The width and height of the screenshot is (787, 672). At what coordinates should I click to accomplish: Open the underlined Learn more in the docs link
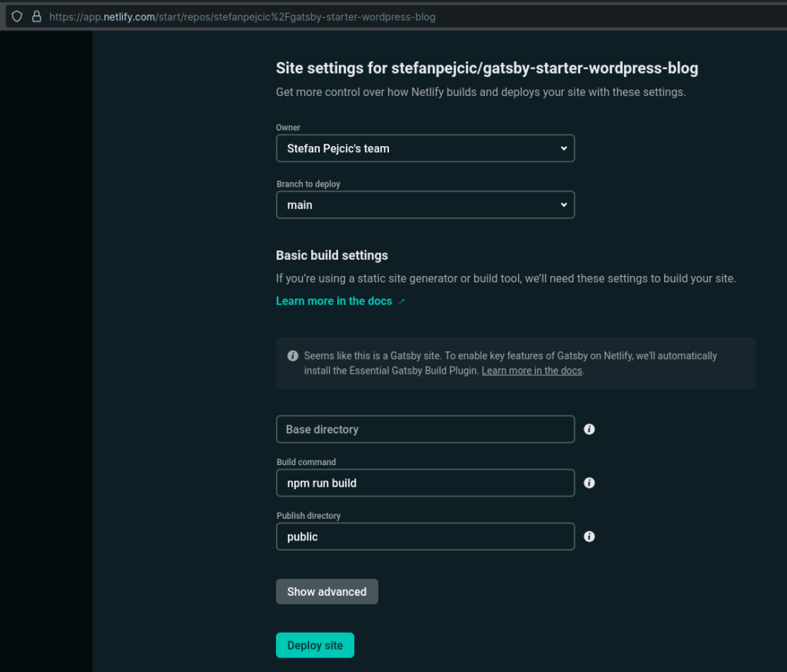click(x=532, y=371)
